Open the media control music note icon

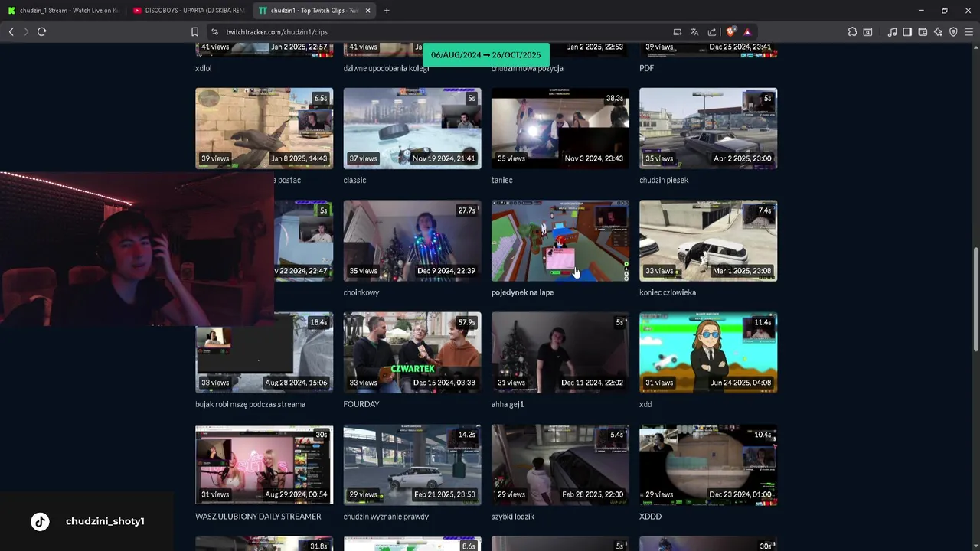(892, 31)
